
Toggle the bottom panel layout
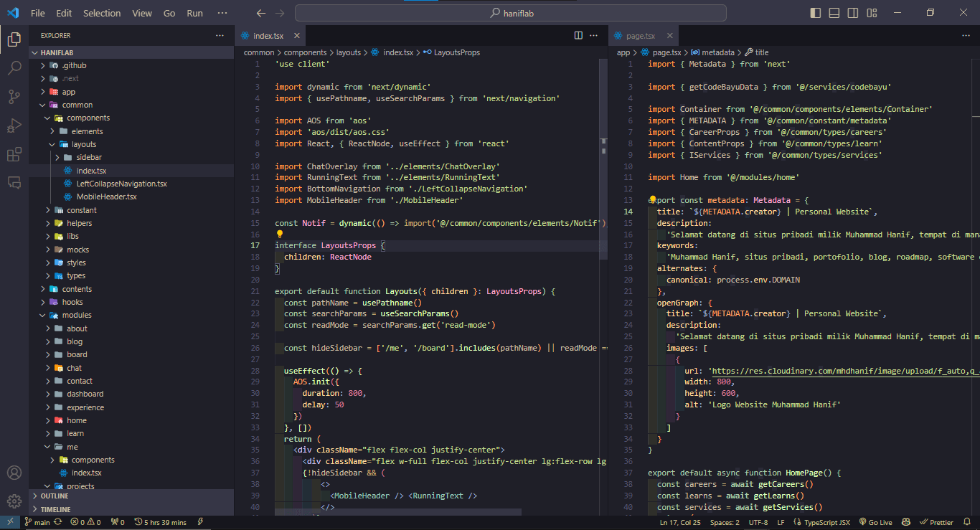(834, 13)
